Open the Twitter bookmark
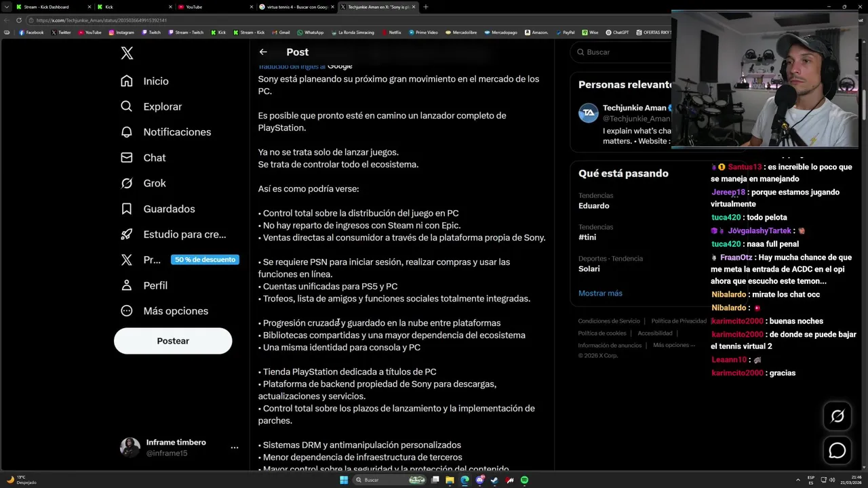This screenshot has width=868, height=488. click(x=61, y=32)
